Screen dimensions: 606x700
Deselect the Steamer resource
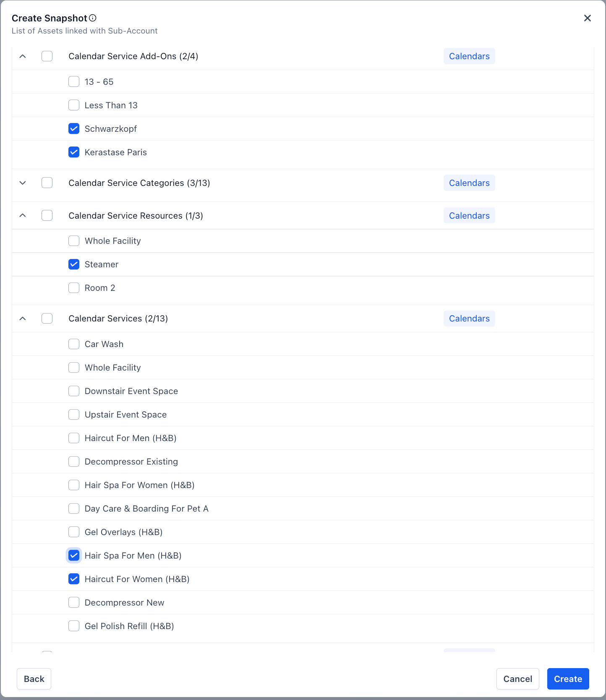(x=74, y=264)
